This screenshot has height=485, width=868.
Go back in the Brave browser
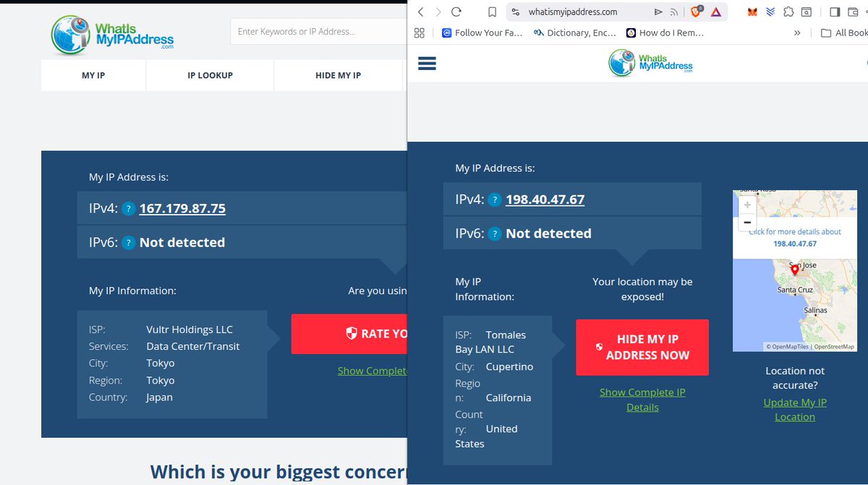(x=420, y=12)
